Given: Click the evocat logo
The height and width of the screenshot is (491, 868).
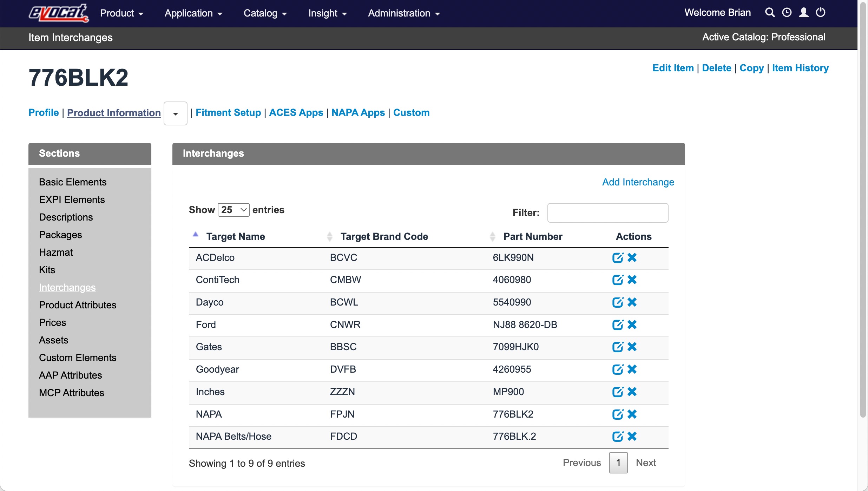Looking at the screenshot, I should [58, 13].
